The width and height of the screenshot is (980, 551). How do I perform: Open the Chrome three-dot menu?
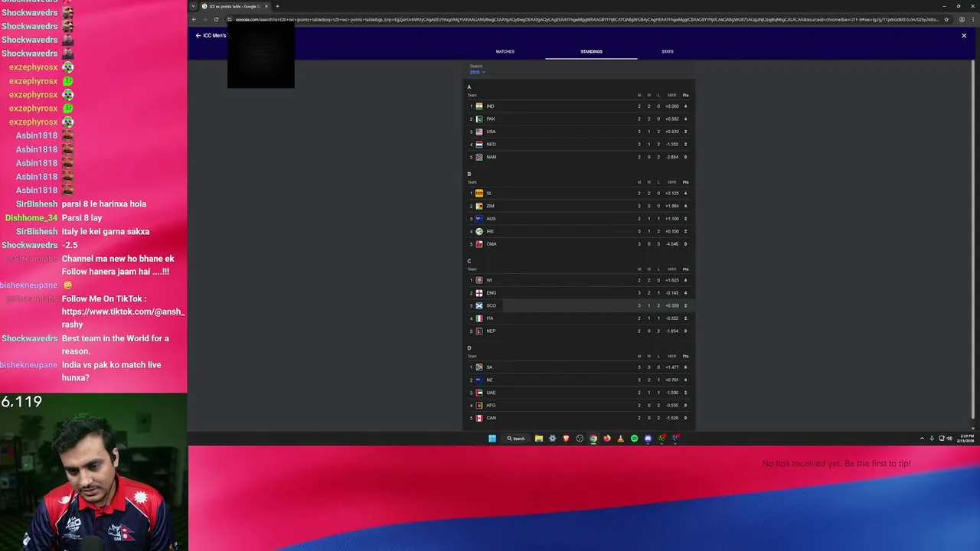tap(973, 19)
